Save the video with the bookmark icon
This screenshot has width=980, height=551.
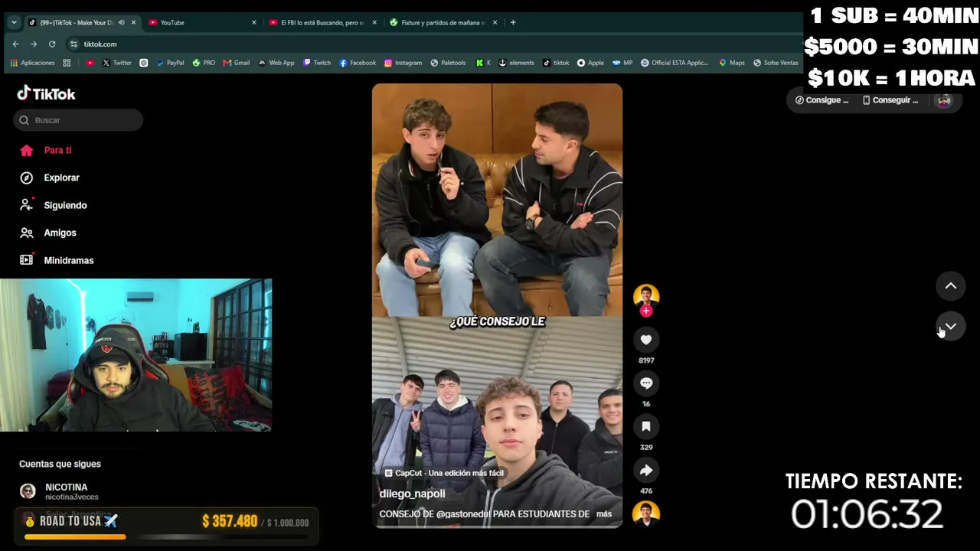click(646, 427)
